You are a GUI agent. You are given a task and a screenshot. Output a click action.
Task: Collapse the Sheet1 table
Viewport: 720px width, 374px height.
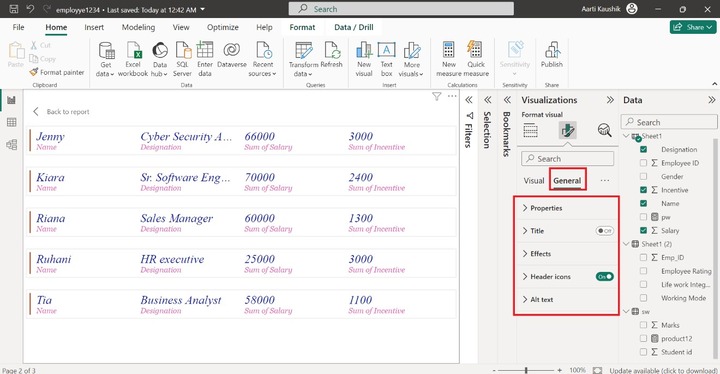[x=626, y=136]
